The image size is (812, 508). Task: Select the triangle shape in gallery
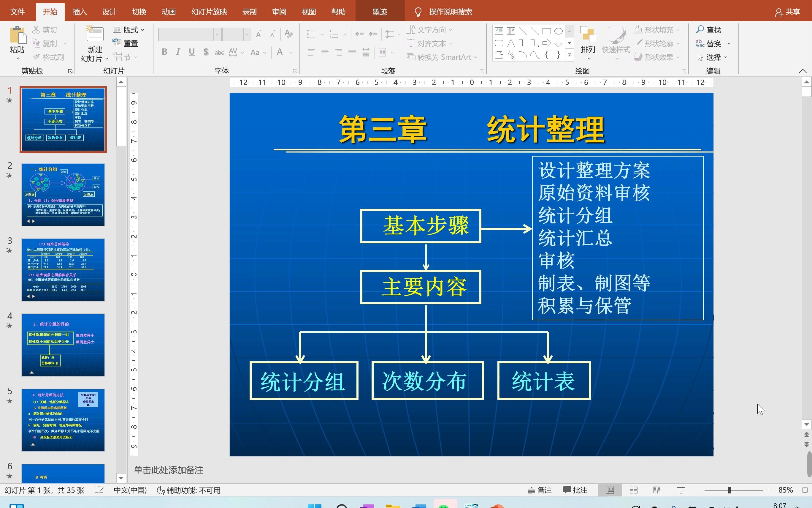coord(511,43)
